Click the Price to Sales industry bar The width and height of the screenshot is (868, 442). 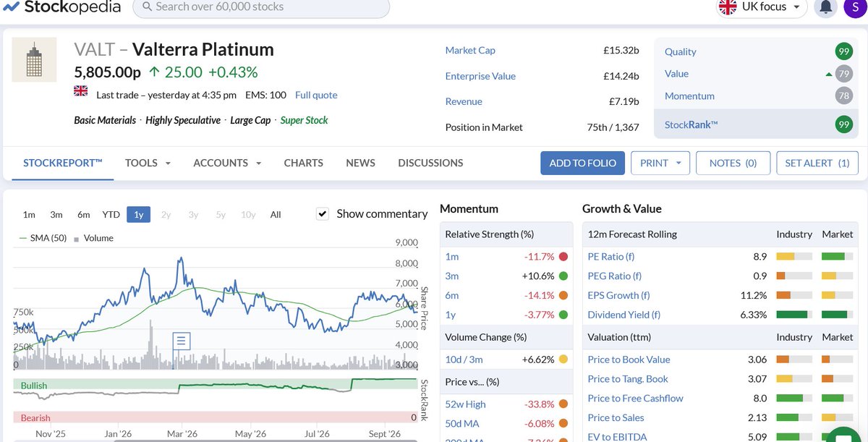pos(794,417)
